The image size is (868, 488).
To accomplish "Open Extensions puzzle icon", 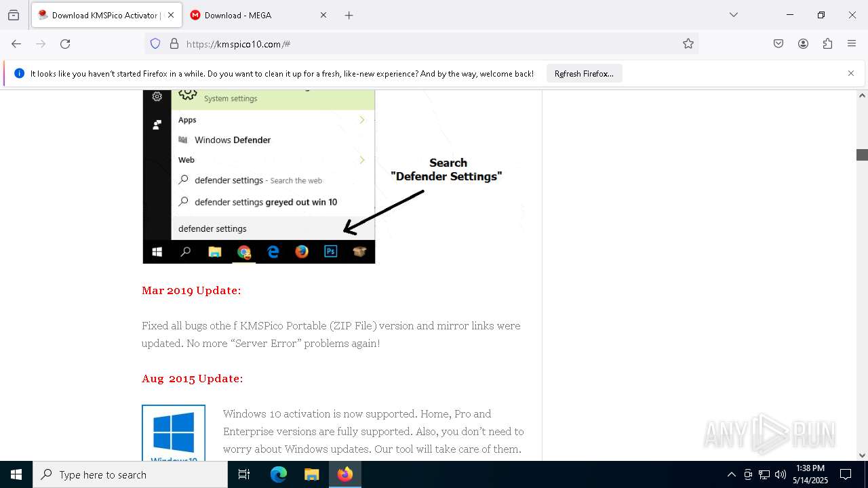I will click(x=827, y=43).
